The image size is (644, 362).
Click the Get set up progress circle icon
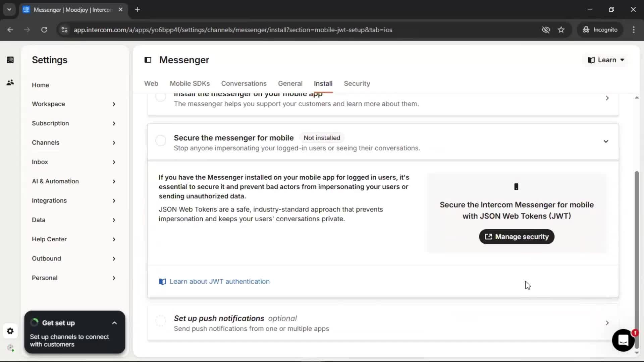click(34, 322)
